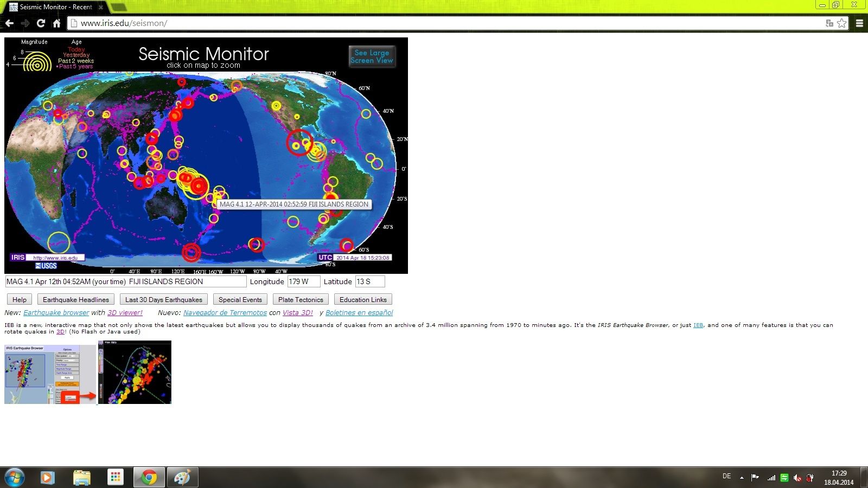The height and width of the screenshot is (488, 868).
Task: Click the Longitude field showing 179 W
Action: click(x=304, y=281)
